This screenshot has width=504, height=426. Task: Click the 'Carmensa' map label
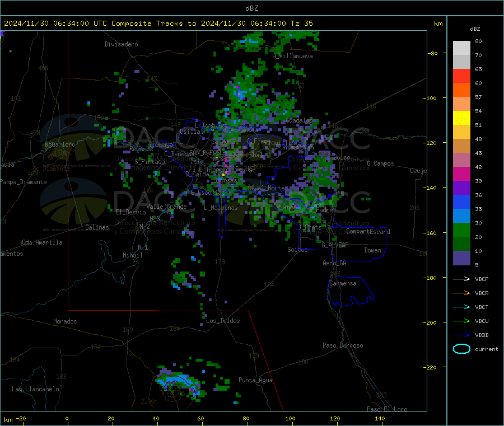coord(343,283)
